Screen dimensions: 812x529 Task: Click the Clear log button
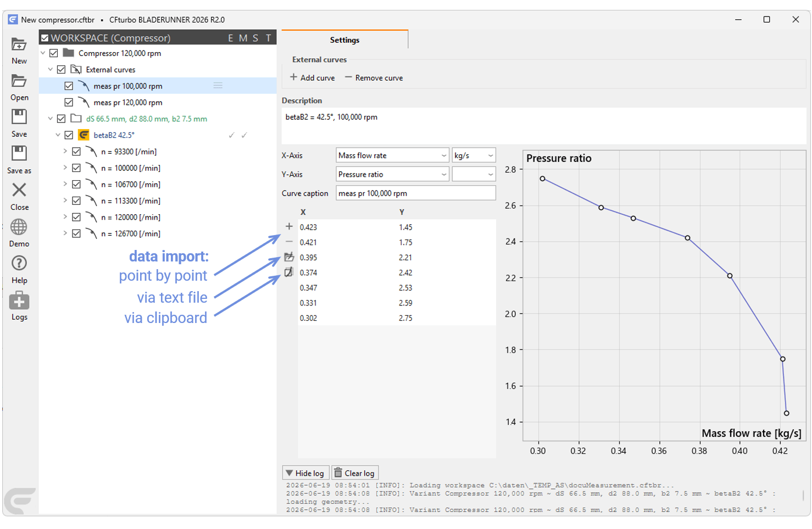(355, 473)
